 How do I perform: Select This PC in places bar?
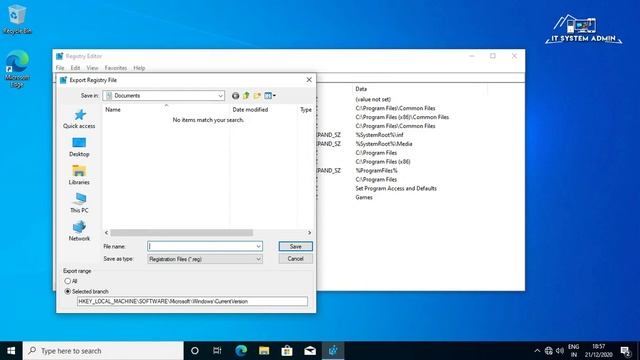pos(79,203)
